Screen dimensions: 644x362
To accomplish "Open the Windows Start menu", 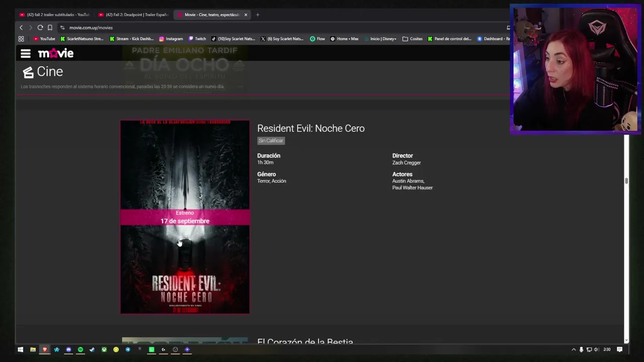I will click(x=21, y=349).
